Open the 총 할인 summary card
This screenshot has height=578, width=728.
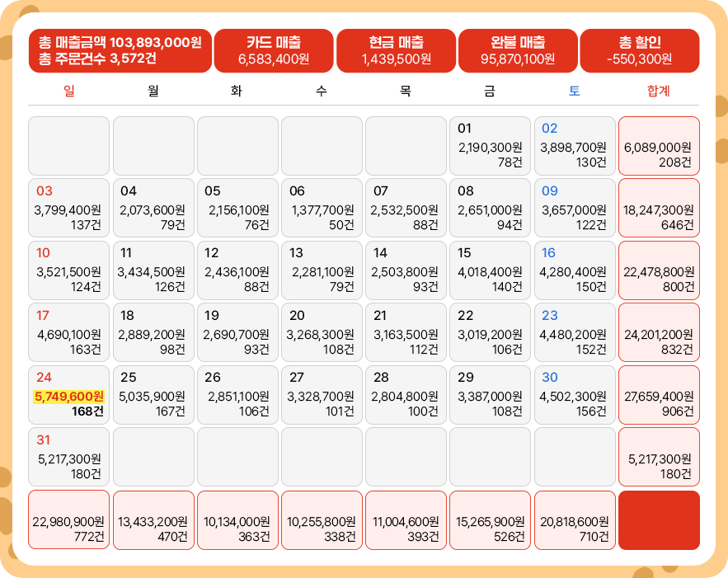pyautogui.click(x=640, y=50)
